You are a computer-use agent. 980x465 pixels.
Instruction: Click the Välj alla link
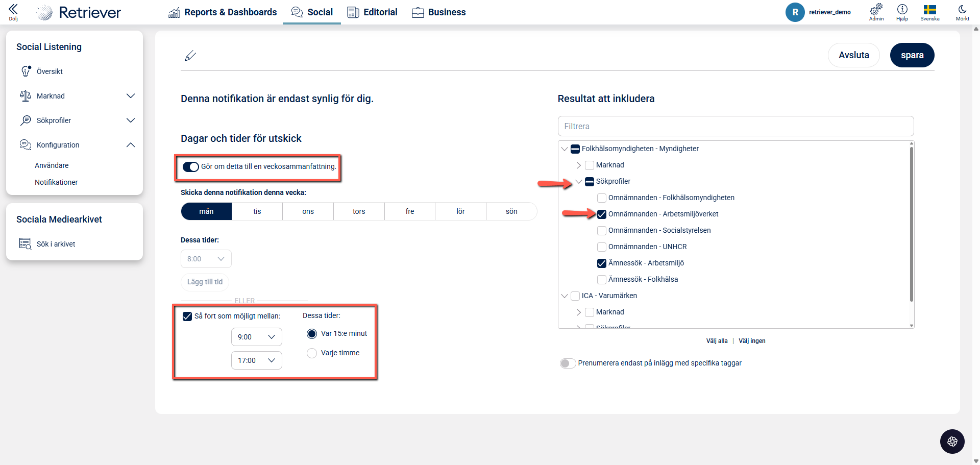(717, 341)
